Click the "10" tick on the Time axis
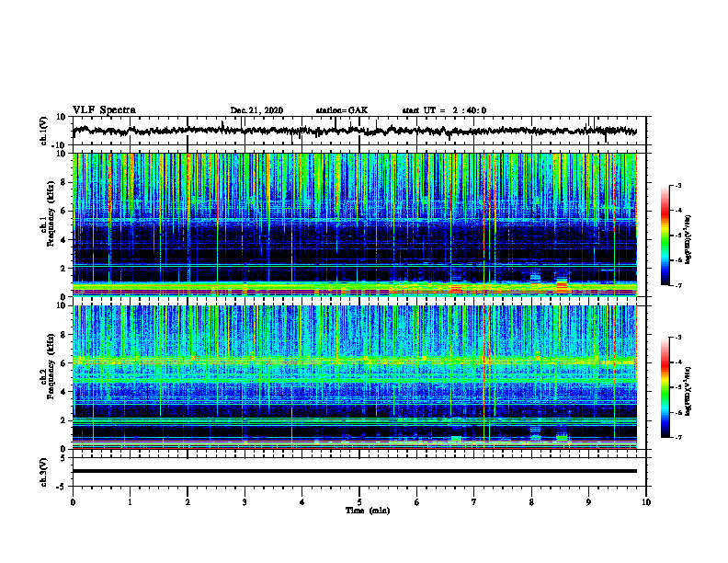Viewport: 728px width, 563px height. (x=646, y=502)
